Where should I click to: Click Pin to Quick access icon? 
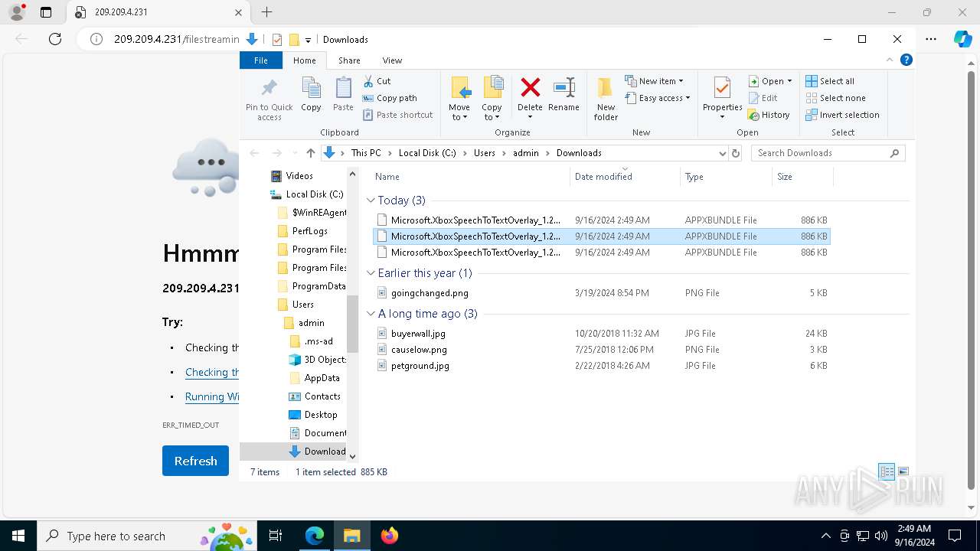tap(269, 87)
